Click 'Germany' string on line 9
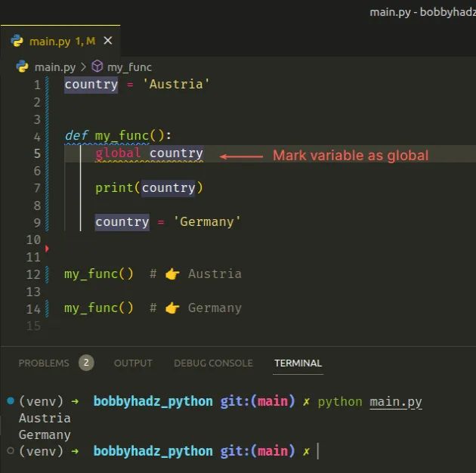Image resolution: width=476 pixels, height=473 pixels. coord(207,221)
